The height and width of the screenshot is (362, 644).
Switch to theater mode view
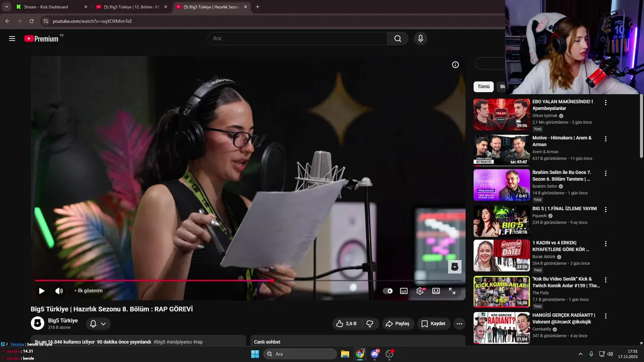pos(436,291)
